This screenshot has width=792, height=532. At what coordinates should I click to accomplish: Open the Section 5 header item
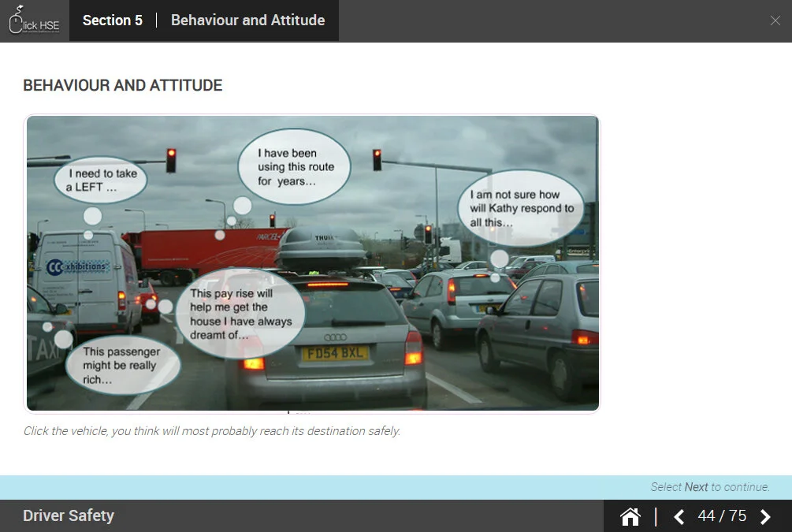[113, 20]
